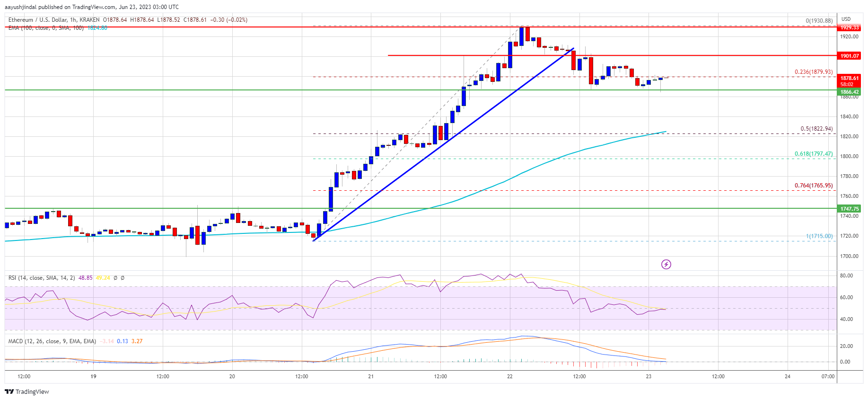Click the Fibonacci label 0.5(1822.94)
This screenshot has width=868, height=400.
click(816, 129)
